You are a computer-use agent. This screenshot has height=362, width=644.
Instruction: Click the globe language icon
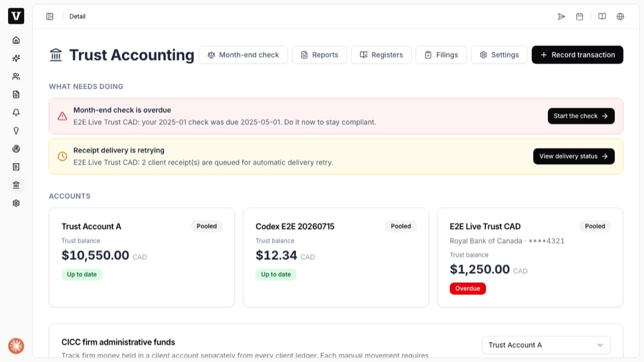pyautogui.click(x=620, y=16)
